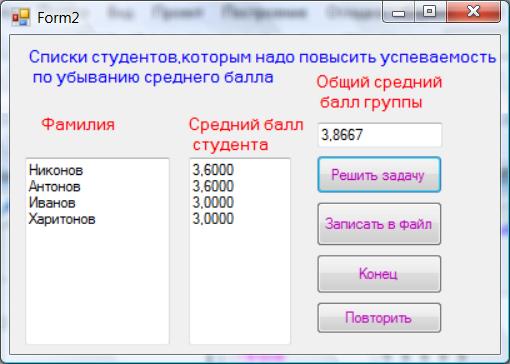Click the 'Конец' button
Screen dimensions: 510x364
tap(379, 274)
